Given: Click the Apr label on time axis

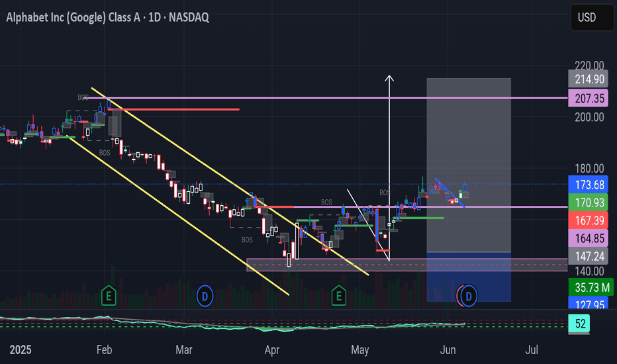Looking at the screenshot, I should coord(272,349).
